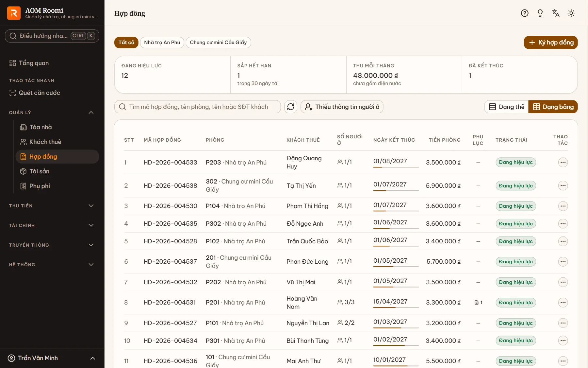Open actions menu for HD-2026-004527

coord(563,323)
